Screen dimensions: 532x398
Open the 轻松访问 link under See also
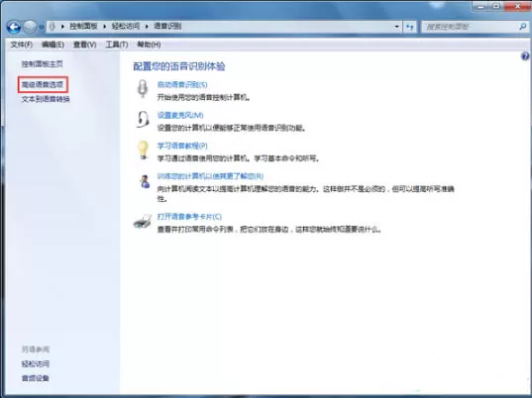[36, 364]
